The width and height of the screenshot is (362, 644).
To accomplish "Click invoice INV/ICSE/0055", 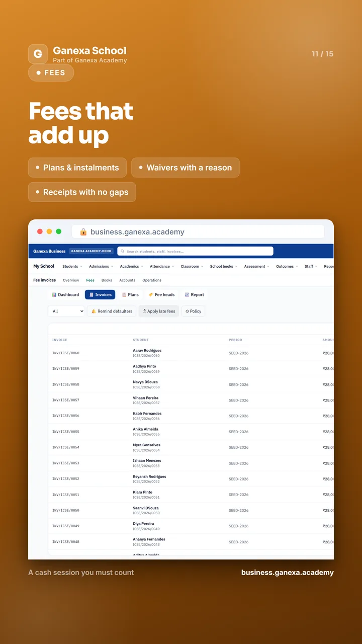I will (x=66, y=432).
